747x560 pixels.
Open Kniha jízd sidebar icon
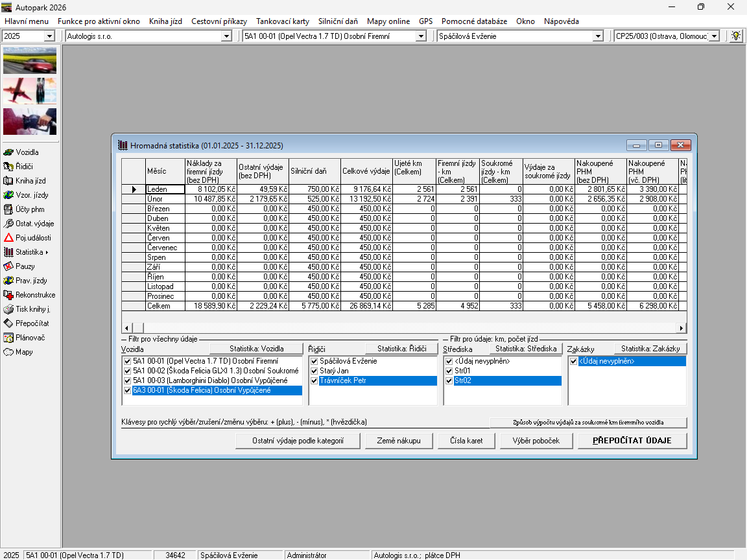tap(9, 181)
